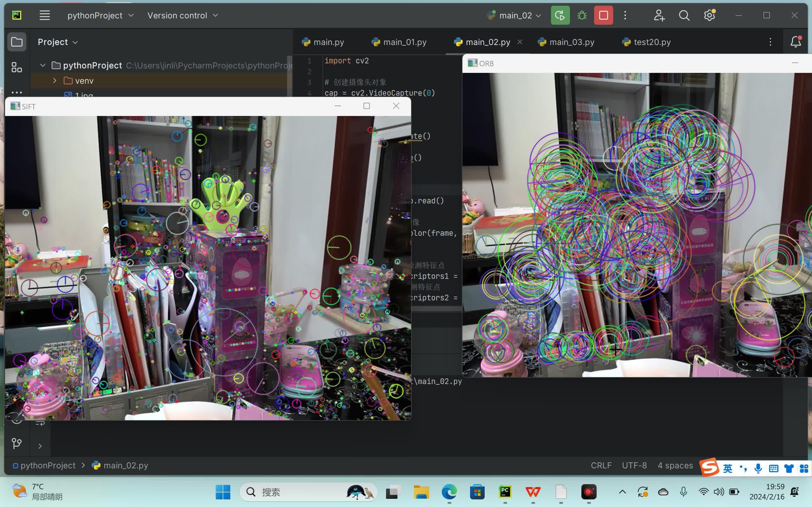This screenshot has width=812, height=507.
Task: Change file encoding via UTF-8 label
Action: [634, 465]
